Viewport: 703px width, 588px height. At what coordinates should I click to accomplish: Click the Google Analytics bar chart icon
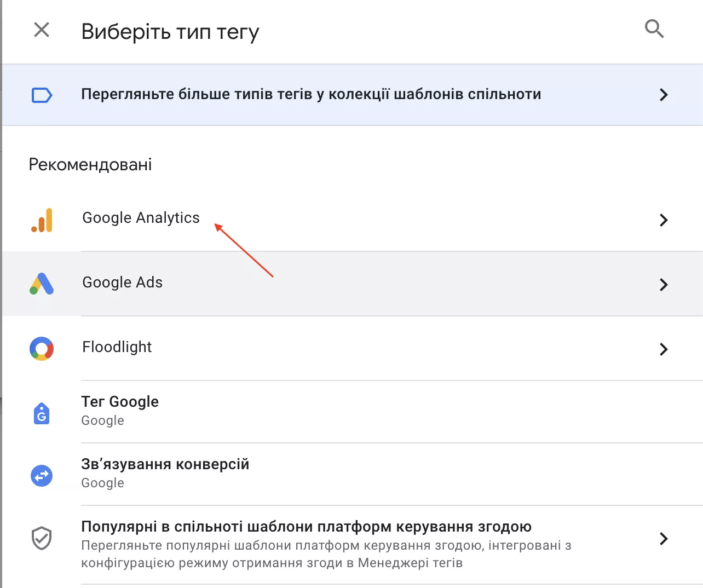[x=42, y=220]
